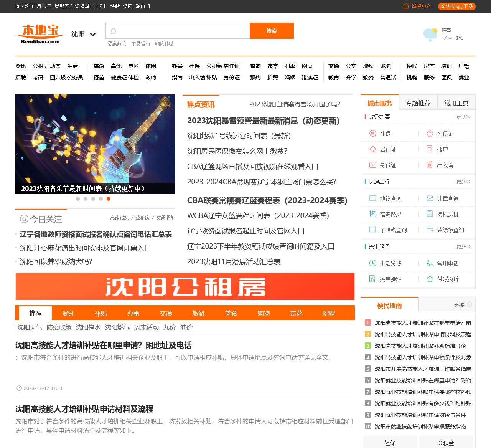Select the 违章查询 violation check icon
The image size is (491, 448).
point(430,198)
